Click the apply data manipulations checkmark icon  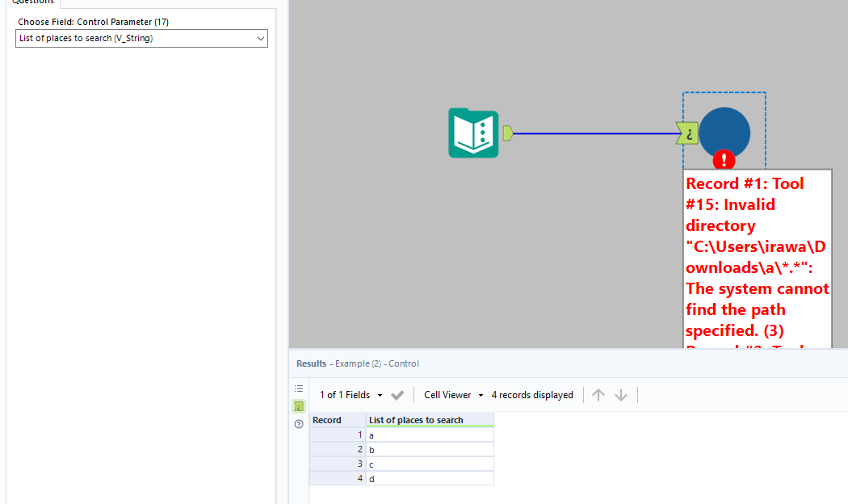[x=397, y=394]
